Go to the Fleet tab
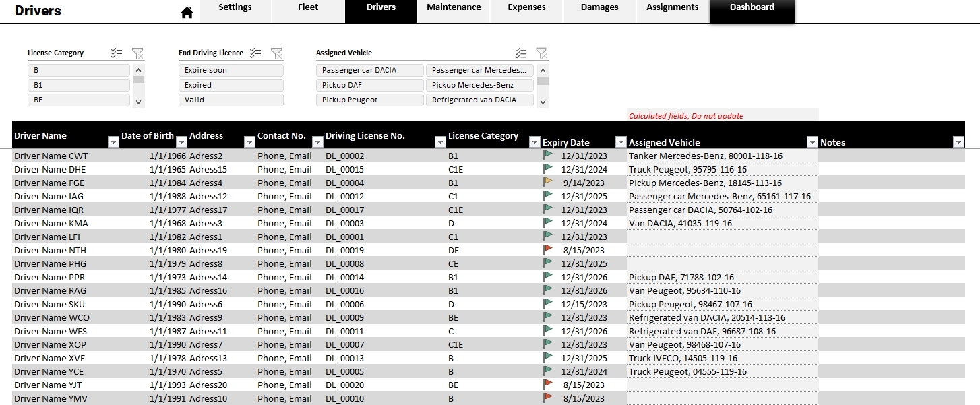Screen dimensions: 980x405 click(x=308, y=11)
